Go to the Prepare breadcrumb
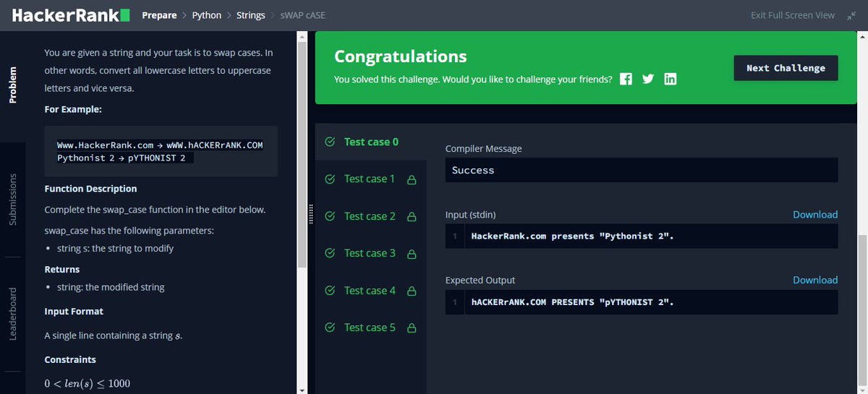The width and height of the screenshot is (868, 394). pyautogui.click(x=159, y=15)
